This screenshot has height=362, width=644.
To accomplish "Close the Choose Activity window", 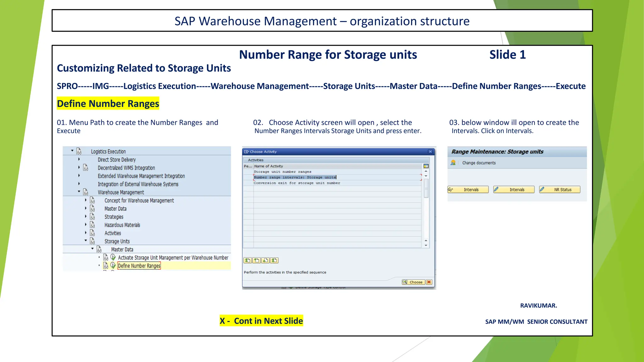I will (x=430, y=151).
